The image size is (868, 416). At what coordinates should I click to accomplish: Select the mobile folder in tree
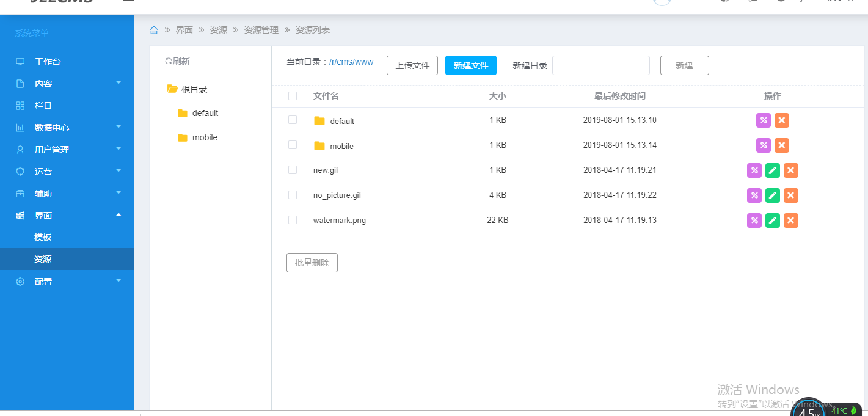pos(205,137)
